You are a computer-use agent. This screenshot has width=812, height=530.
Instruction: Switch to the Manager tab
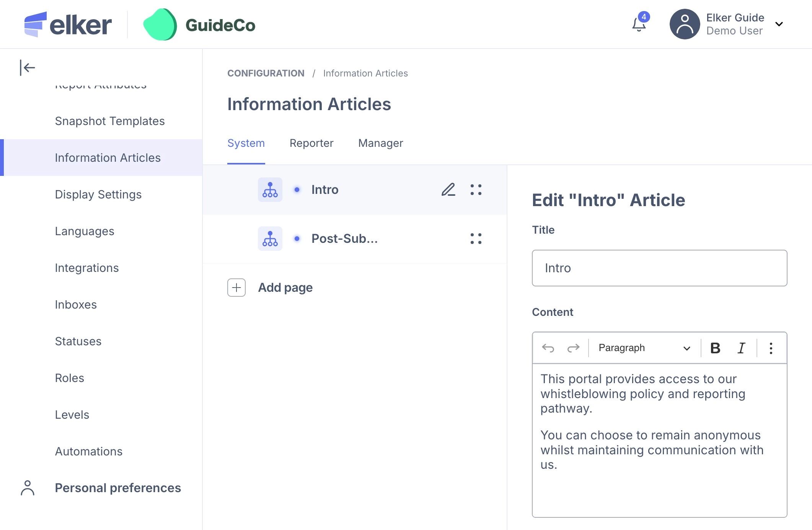click(x=380, y=143)
